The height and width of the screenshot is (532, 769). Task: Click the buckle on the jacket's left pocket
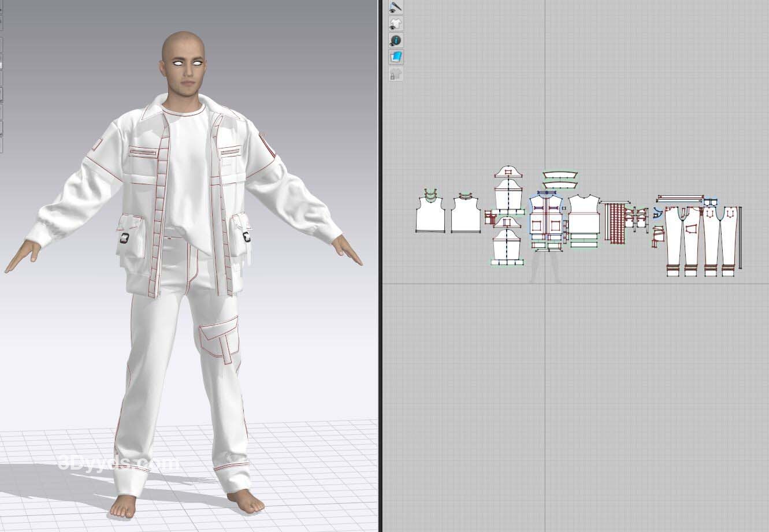pos(125,237)
